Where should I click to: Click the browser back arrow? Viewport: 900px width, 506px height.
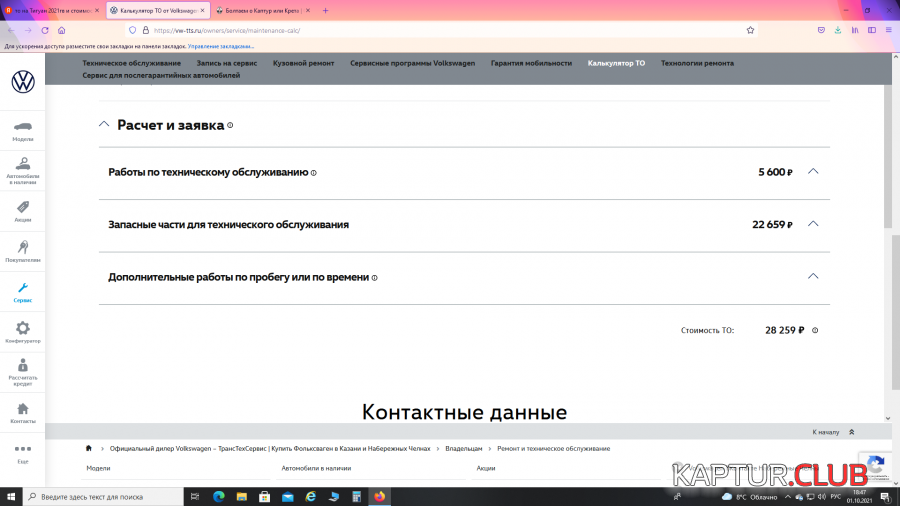11,30
